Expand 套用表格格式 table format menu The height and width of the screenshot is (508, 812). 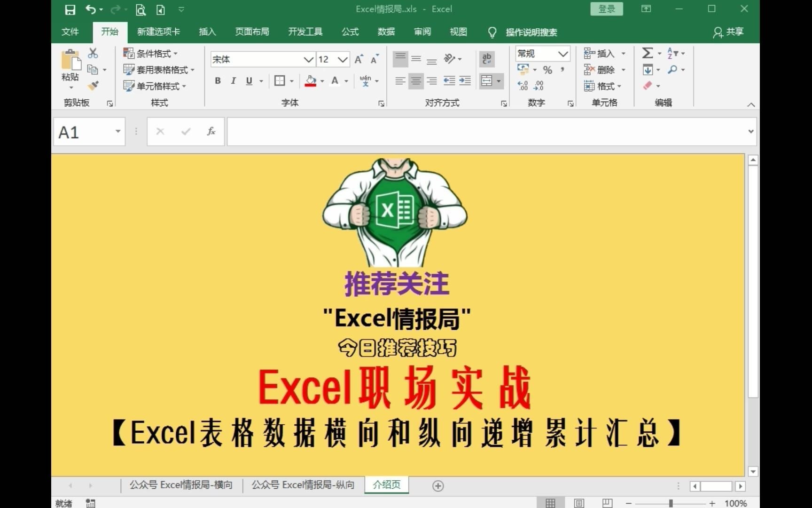(159, 70)
